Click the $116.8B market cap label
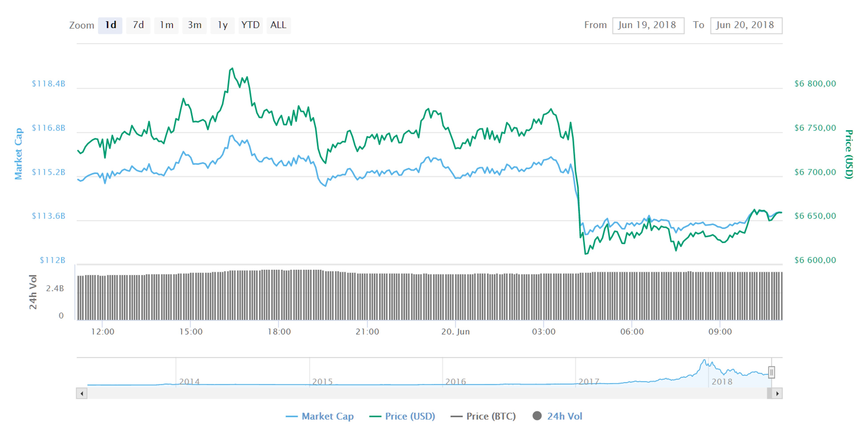868x427 pixels. (48, 128)
